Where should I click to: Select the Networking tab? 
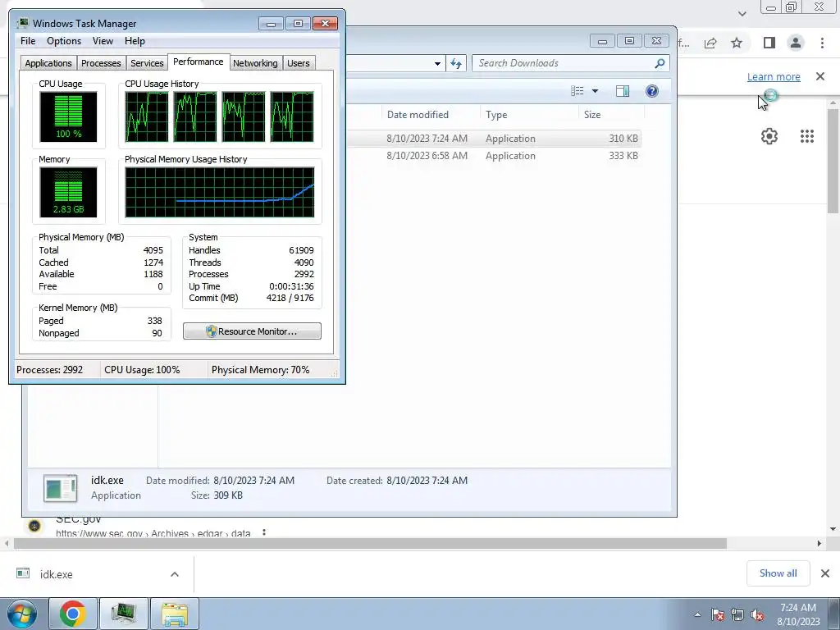coord(255,63)
